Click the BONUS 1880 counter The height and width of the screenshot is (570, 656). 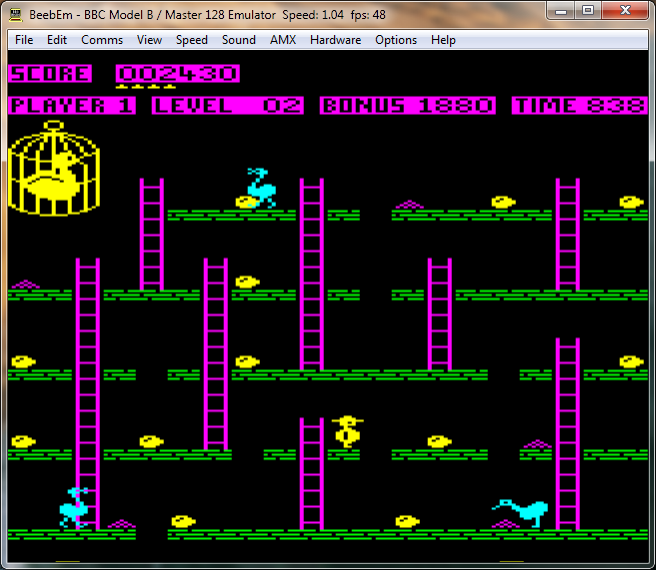pos(408,105)
